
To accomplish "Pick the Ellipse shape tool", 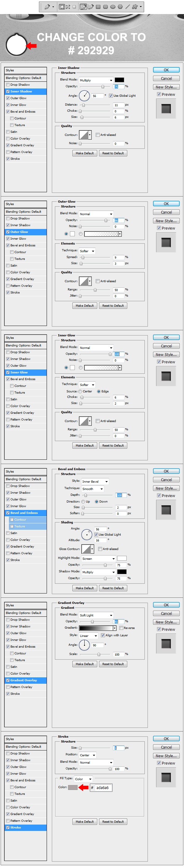I will point(113,7).
